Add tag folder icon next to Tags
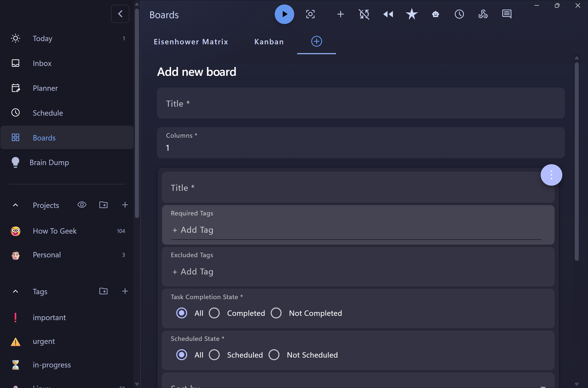This screenshot has width=588, height=388. [x=103, y=291]
